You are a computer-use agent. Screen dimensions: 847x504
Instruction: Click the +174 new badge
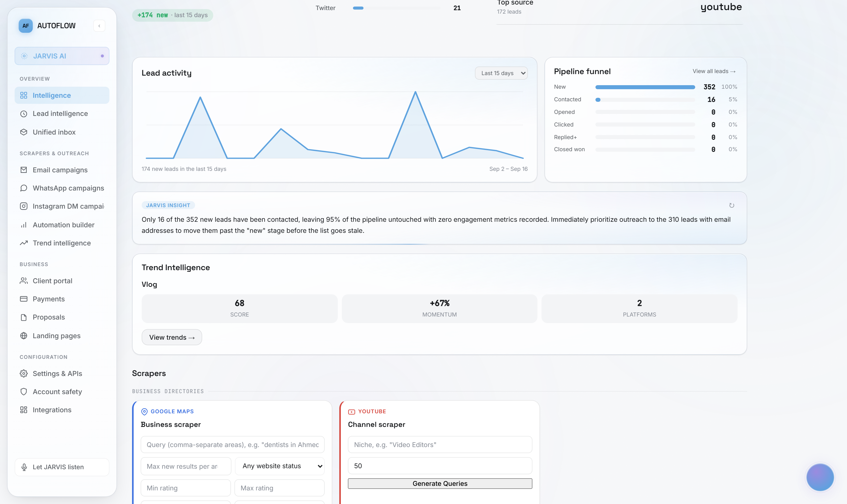click(x=173, y=15)
